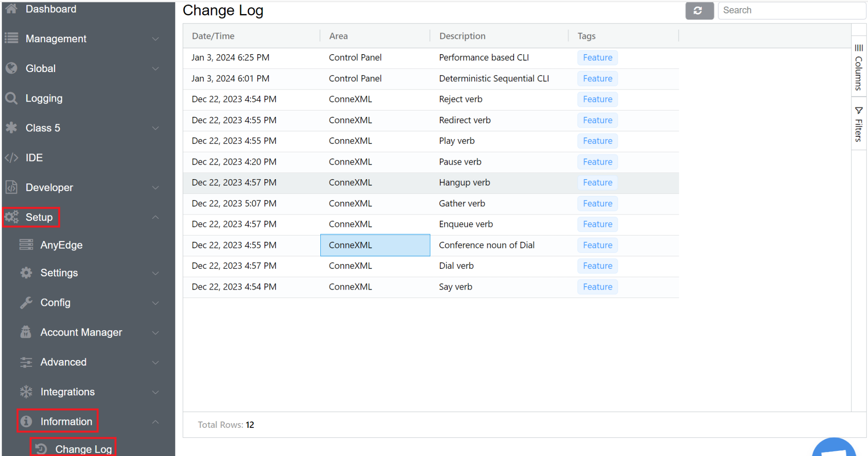Open the Filters side panel tab

pyautogui.click(x=858, y=124)
